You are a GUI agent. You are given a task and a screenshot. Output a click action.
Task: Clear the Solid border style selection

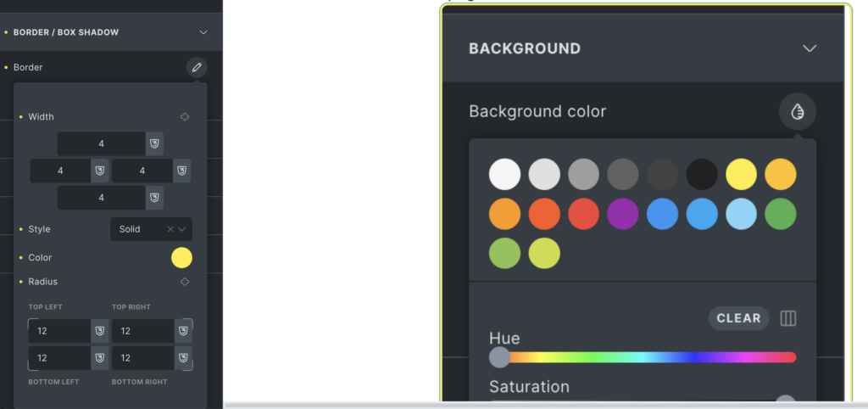170,229
